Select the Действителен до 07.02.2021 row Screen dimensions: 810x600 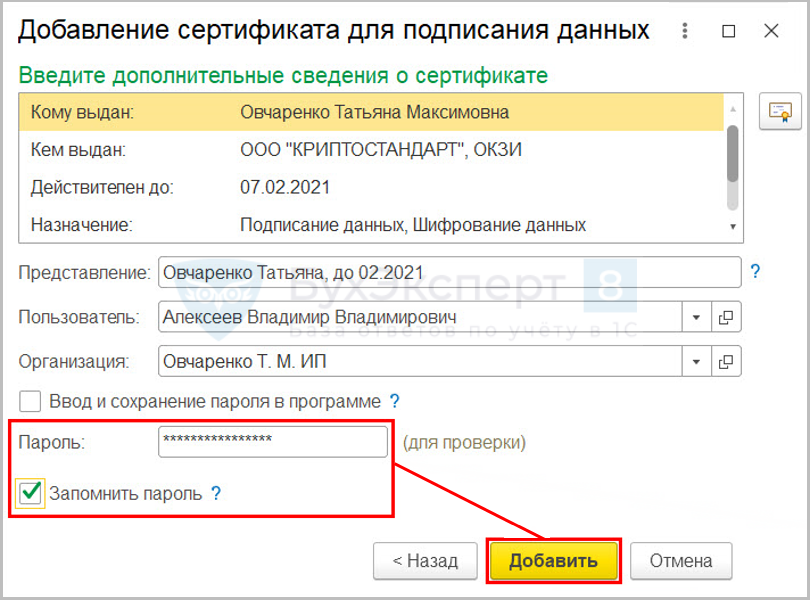coord(371,187)
